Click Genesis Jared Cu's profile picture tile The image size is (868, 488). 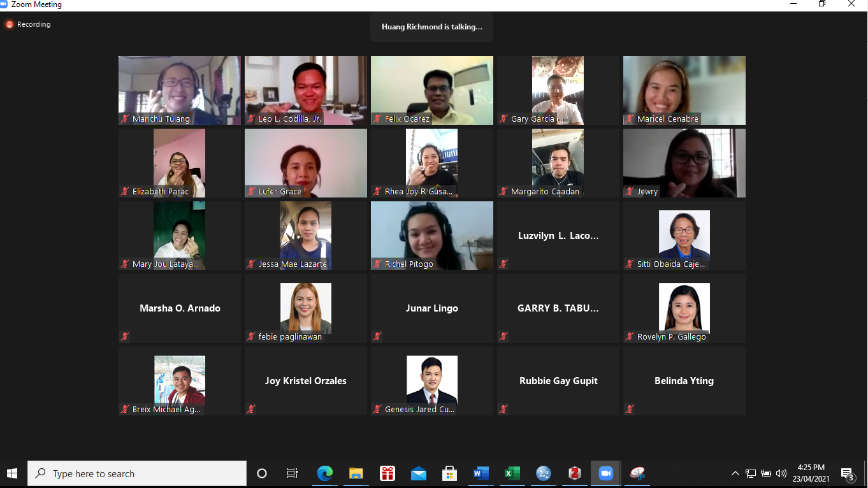point(432,380)
